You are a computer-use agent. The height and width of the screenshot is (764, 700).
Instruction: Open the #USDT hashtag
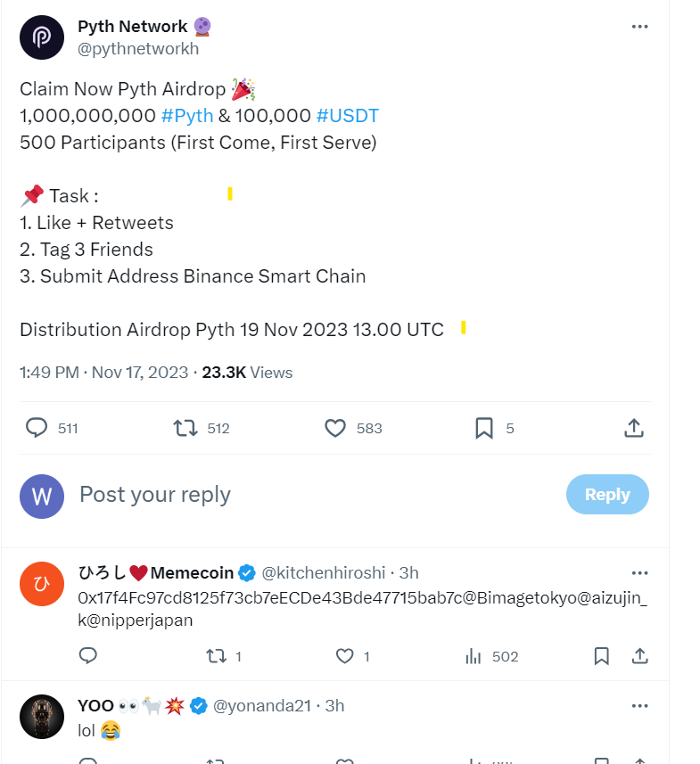[347, 116]
